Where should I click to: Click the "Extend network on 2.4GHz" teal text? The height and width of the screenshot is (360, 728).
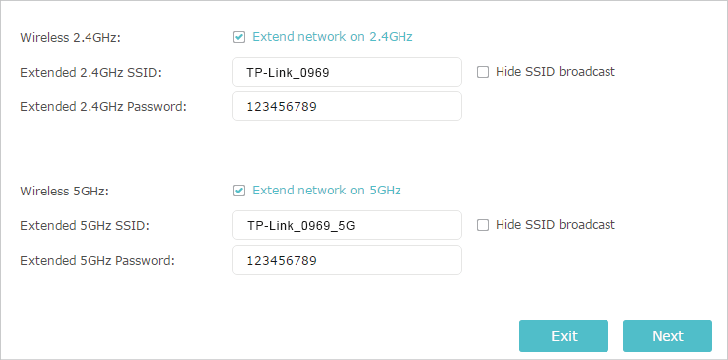[332, 37]
